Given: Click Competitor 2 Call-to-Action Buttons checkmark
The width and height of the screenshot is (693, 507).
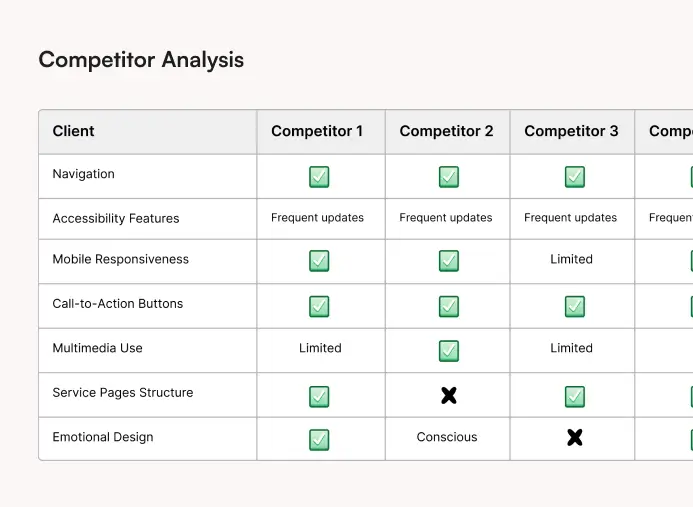Looking at the screenshot, I should point(449,306).
